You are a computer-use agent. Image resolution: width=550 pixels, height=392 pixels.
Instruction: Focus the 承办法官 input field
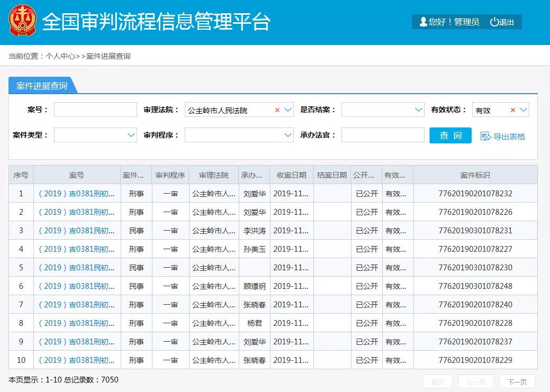click(x=383, y=135)
